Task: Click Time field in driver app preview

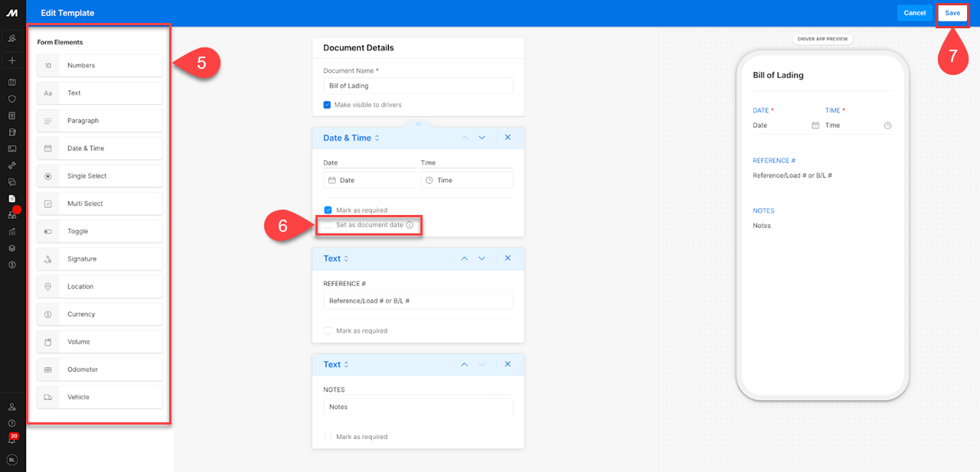Action: pyautogui.click(x=858, y=125)
